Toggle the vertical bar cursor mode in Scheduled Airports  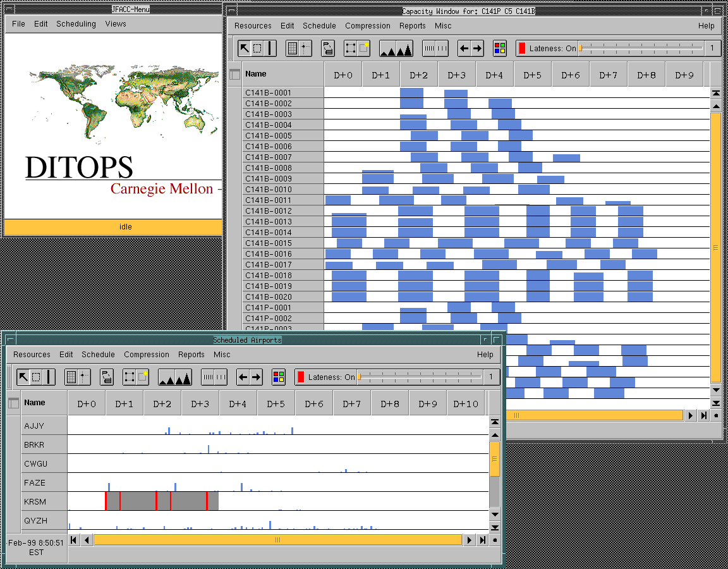pos(49,377)
